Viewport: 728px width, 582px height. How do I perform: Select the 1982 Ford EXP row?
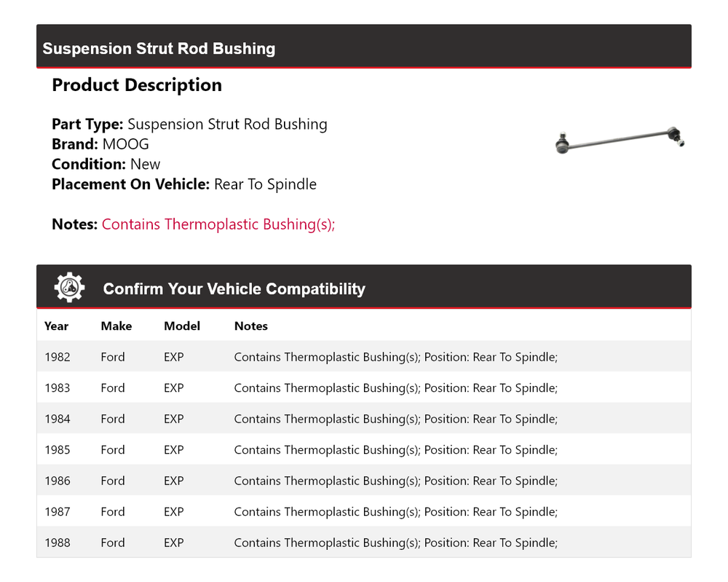pyautogui.click(x=363, y=357)
